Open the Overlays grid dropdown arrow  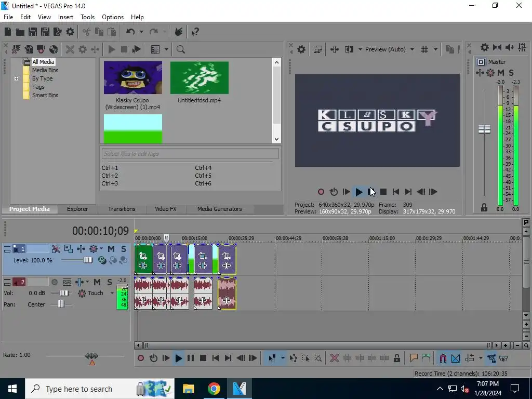(x=435, y=49)
